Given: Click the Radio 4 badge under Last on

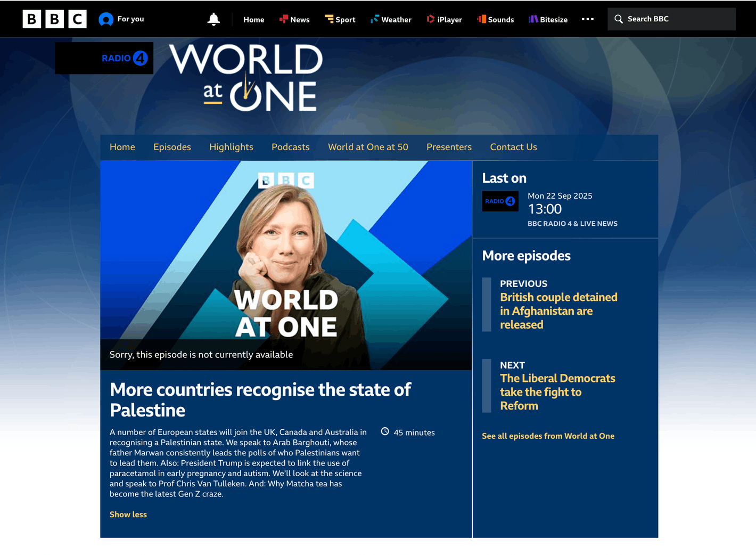Looking at the screenshot, I should (500, 201).
